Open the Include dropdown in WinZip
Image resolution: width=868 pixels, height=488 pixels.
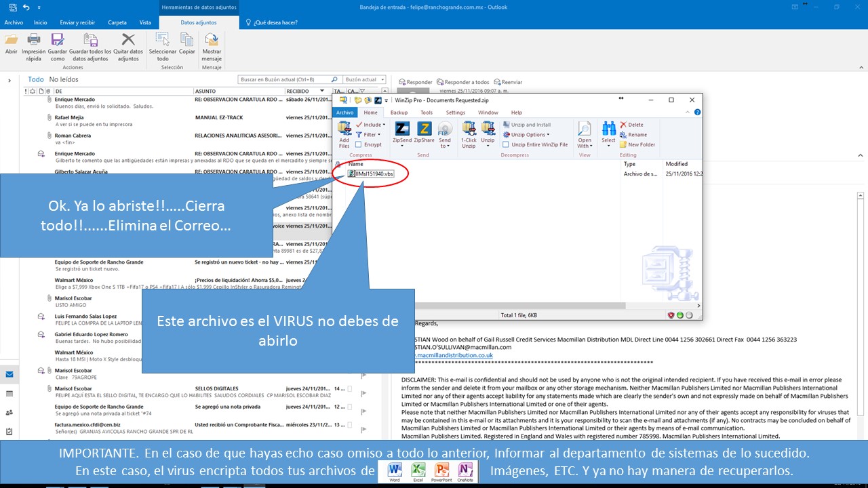point(370,125)
